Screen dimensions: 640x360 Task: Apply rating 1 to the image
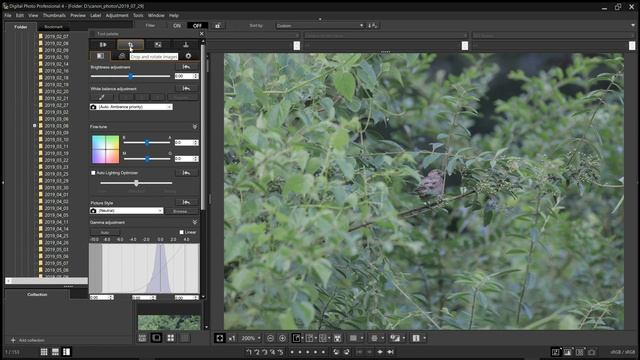pos(249,352)
